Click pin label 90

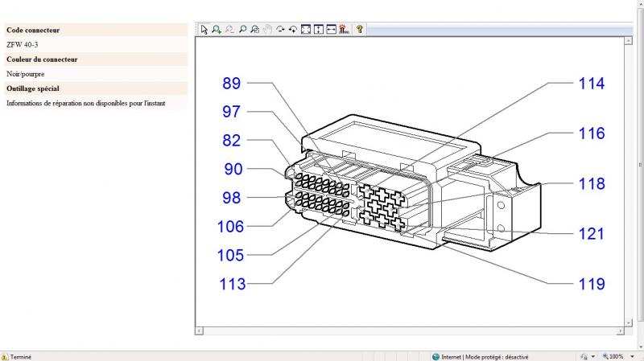click(x=233, y=169)
